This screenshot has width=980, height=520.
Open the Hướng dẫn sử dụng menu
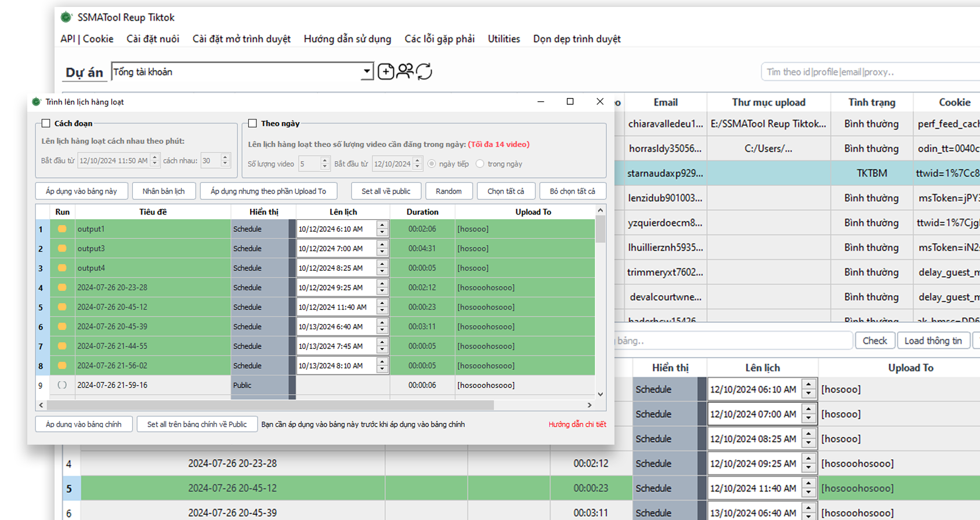348,39
